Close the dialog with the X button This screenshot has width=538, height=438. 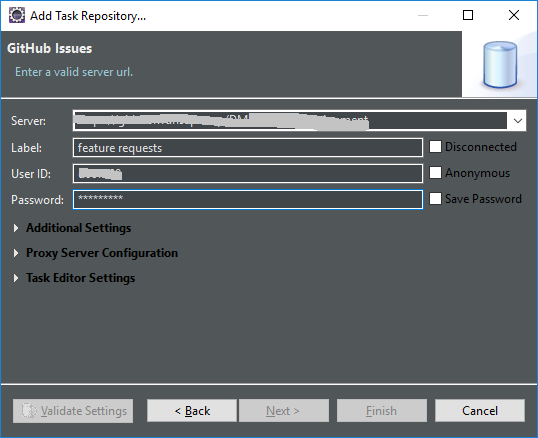[514, 15]
